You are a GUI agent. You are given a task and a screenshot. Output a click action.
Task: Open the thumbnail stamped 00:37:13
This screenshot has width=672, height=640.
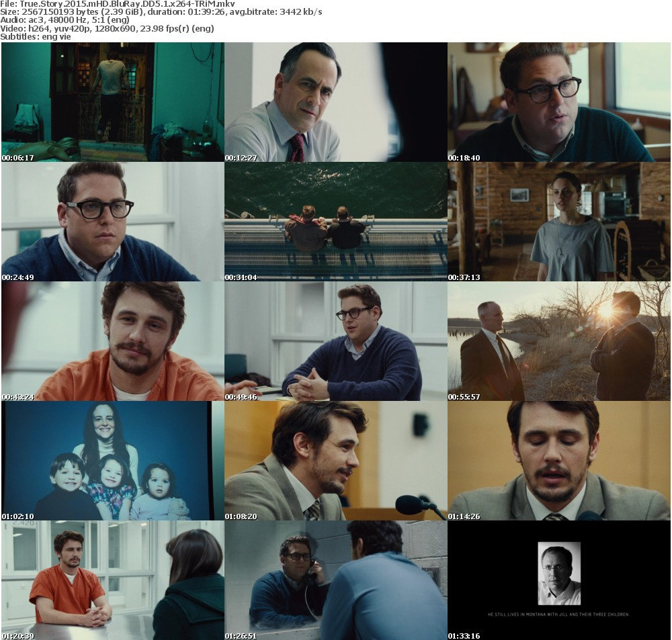click(559, 222)
